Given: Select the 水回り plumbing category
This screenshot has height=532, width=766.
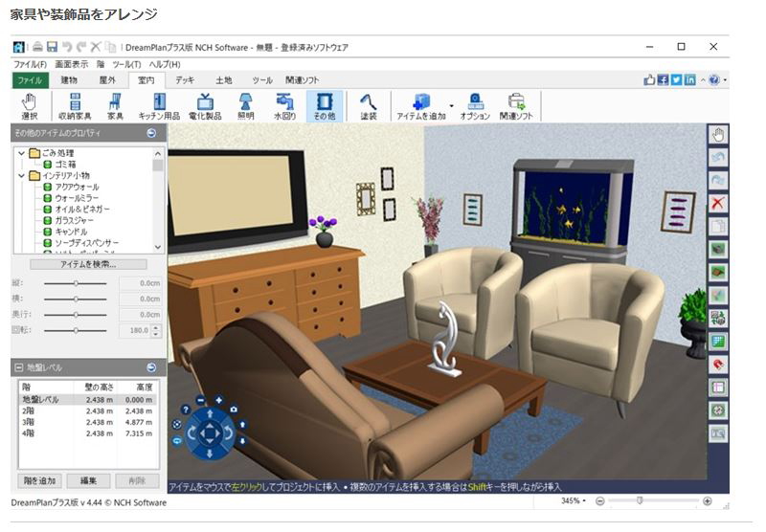Looking at the screenshot, I should click(x=284, y=106).
